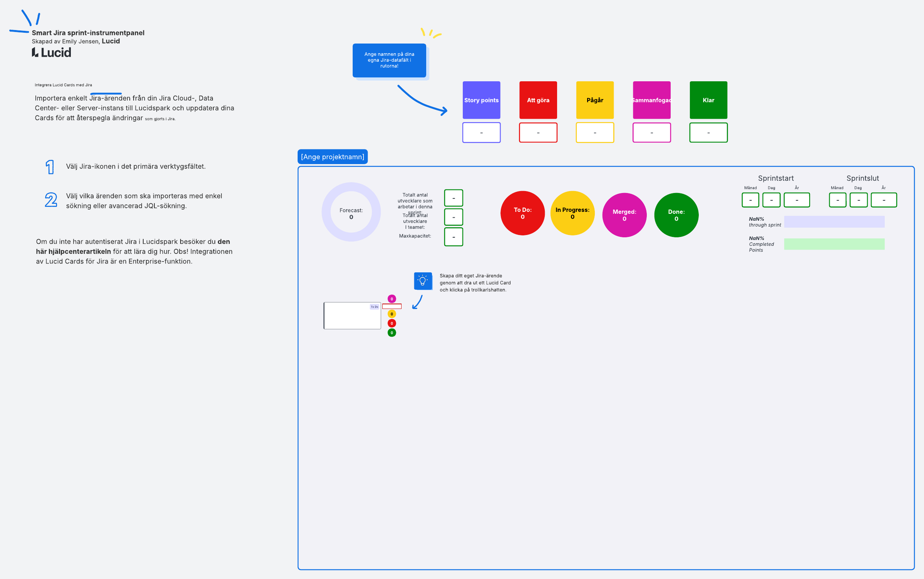Select the purple Story points box

[481, 100]
